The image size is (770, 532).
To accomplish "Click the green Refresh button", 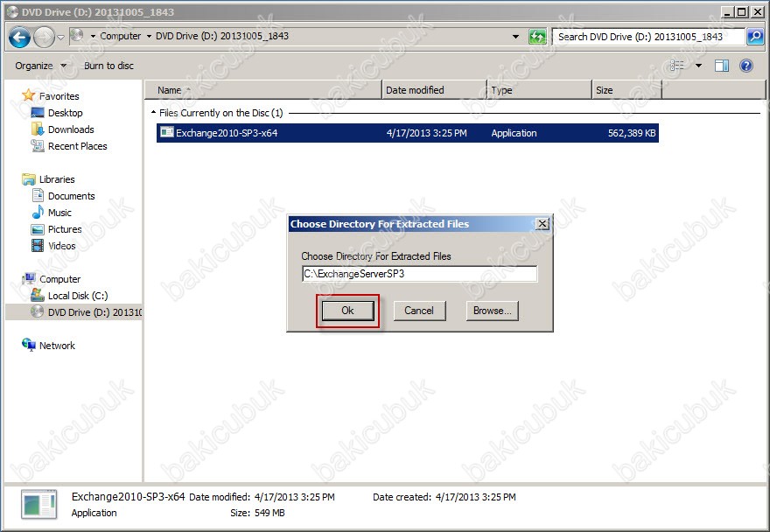I will [537, 37].
